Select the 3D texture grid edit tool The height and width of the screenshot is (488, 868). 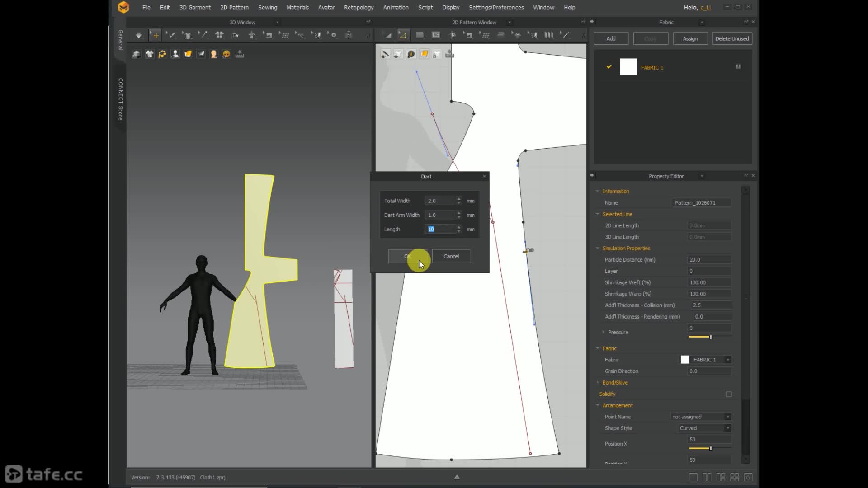tap(284, 35)
